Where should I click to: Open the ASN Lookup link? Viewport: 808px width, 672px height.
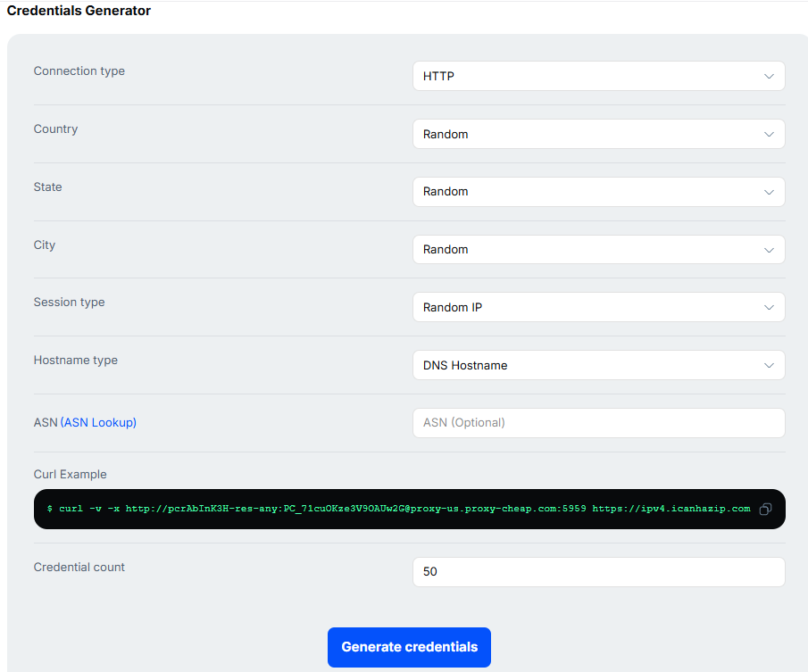click(x=98, y=422)
